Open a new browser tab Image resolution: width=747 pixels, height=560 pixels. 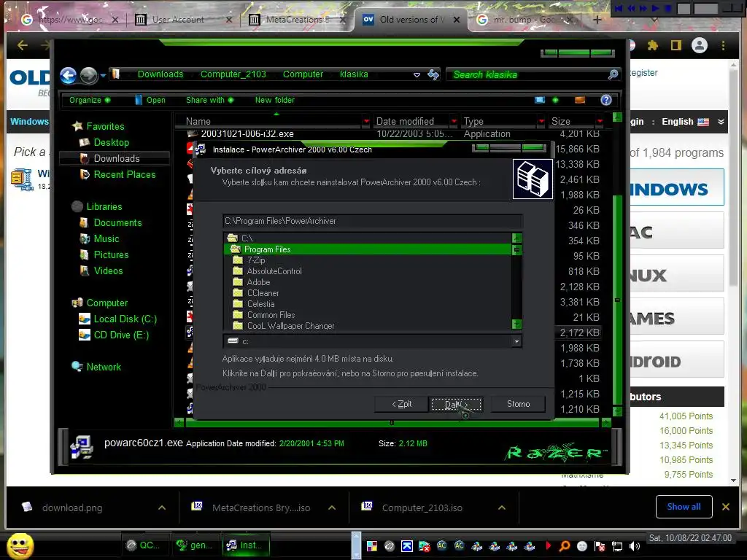click(x=597, y=20)
